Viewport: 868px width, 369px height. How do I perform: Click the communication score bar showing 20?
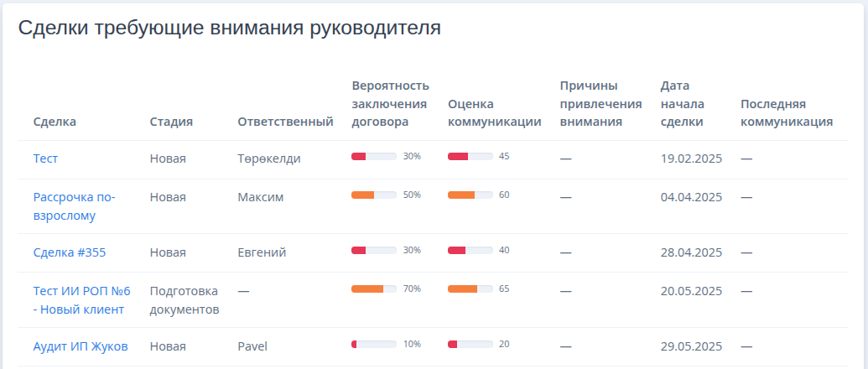(x=470, y=345)
